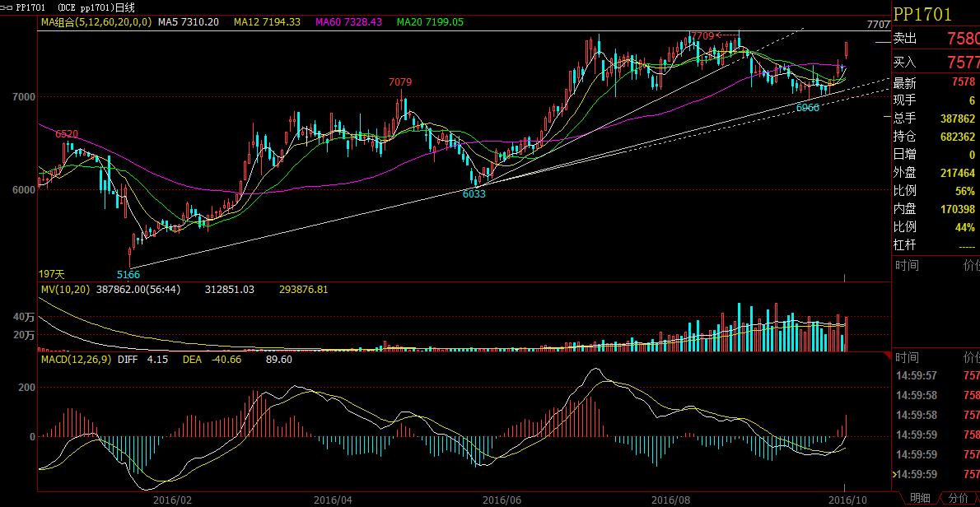980x507 pixels.
Task: Click the yellow arrow marker beside the last 14:59:59 tick
Action: [x=894, y=475]
